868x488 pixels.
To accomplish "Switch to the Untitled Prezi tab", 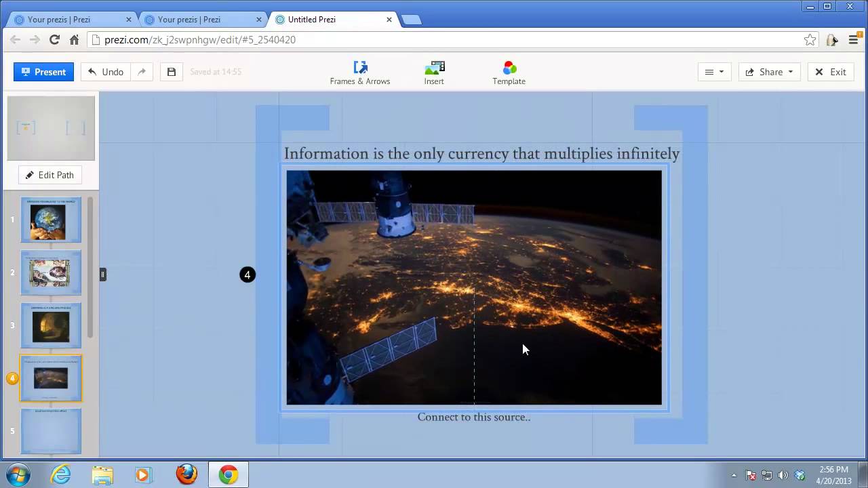I will (332, 20).
